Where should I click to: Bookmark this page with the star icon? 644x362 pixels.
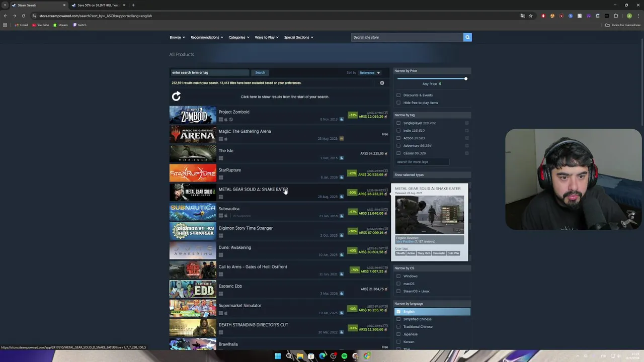click(530, 16)
